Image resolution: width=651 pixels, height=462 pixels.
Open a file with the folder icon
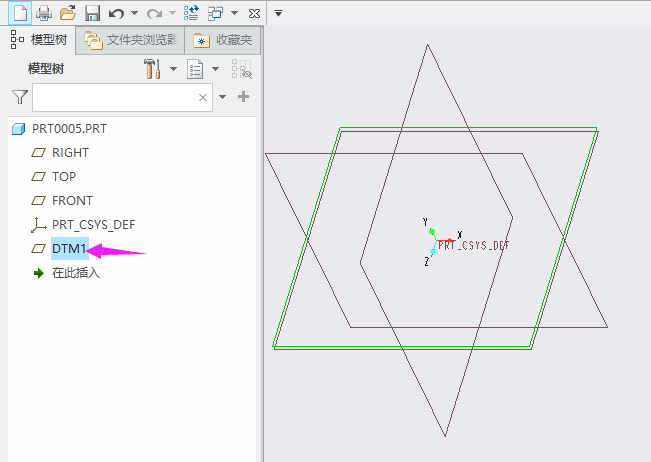tap(68, 13)
